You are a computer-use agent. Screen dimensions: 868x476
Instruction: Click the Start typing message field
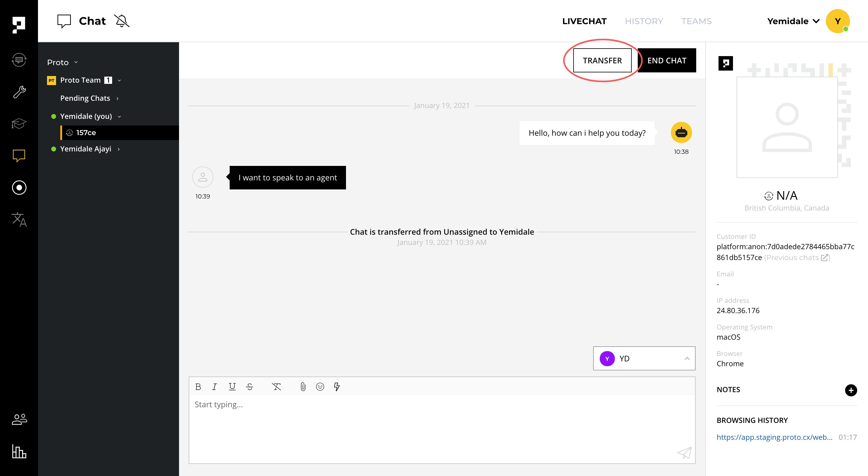pos(442,429)
